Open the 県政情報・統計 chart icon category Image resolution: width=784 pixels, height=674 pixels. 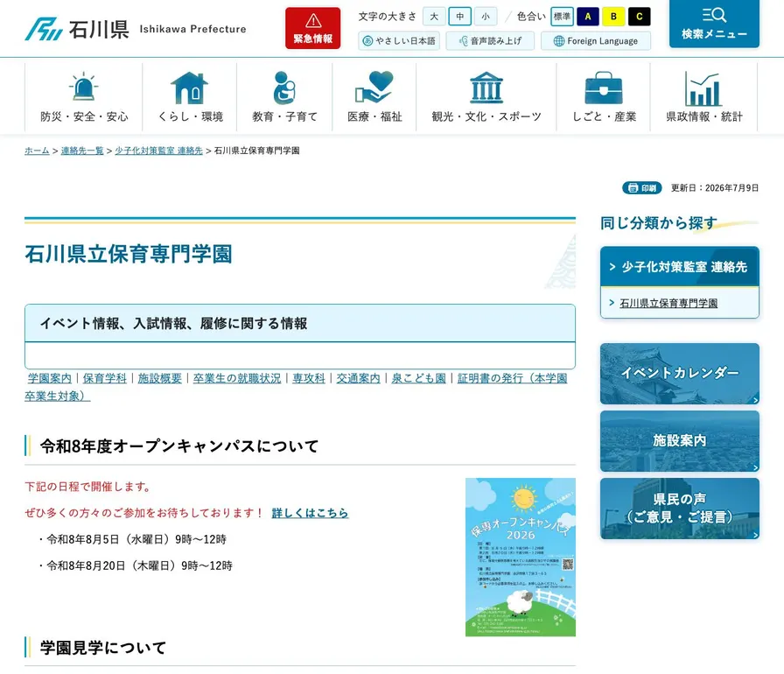pyautogui.click(x=704, y=97)
